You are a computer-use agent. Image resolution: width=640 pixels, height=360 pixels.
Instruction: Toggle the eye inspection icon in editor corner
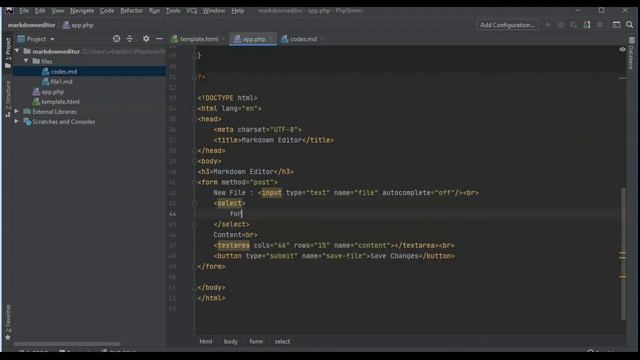pyautogui.click(x=622, y=49)
